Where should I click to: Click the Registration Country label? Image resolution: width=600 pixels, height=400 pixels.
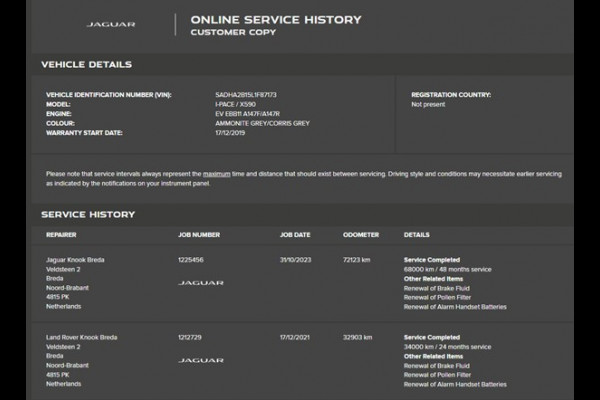tap(451, 95)
